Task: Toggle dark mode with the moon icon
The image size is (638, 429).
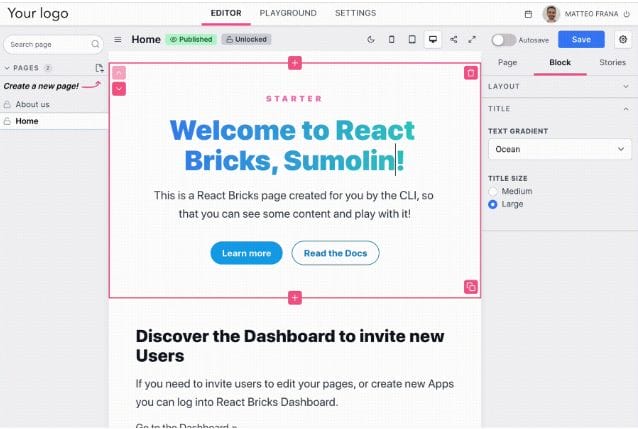Action: click(371, 40)
